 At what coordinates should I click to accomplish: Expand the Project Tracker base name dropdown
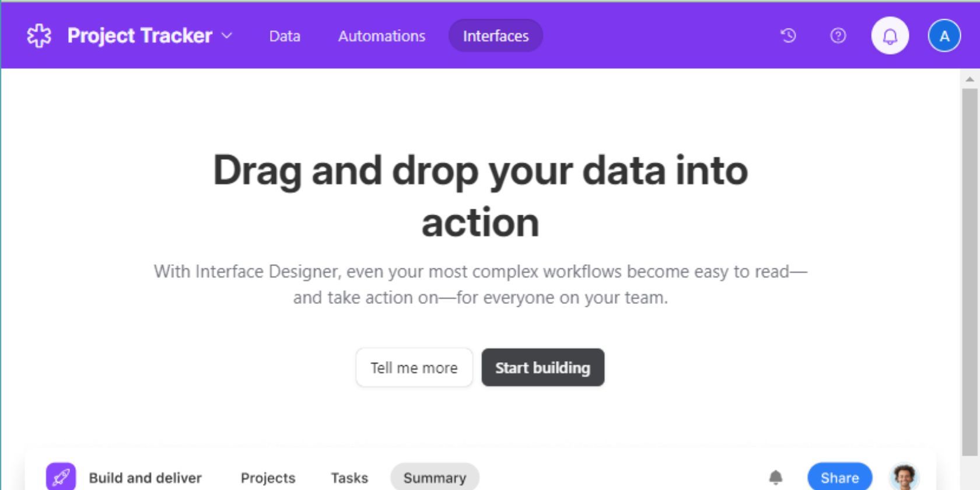point(228,36)
